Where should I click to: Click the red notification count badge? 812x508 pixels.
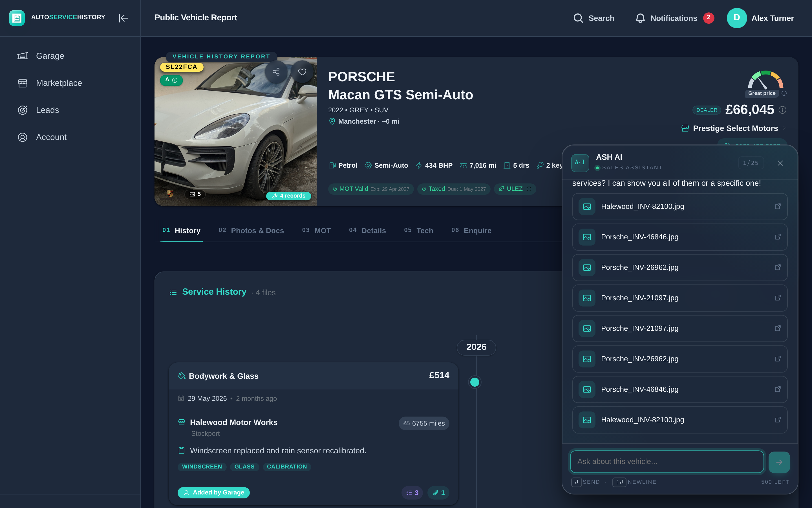[x=709, y=17]
